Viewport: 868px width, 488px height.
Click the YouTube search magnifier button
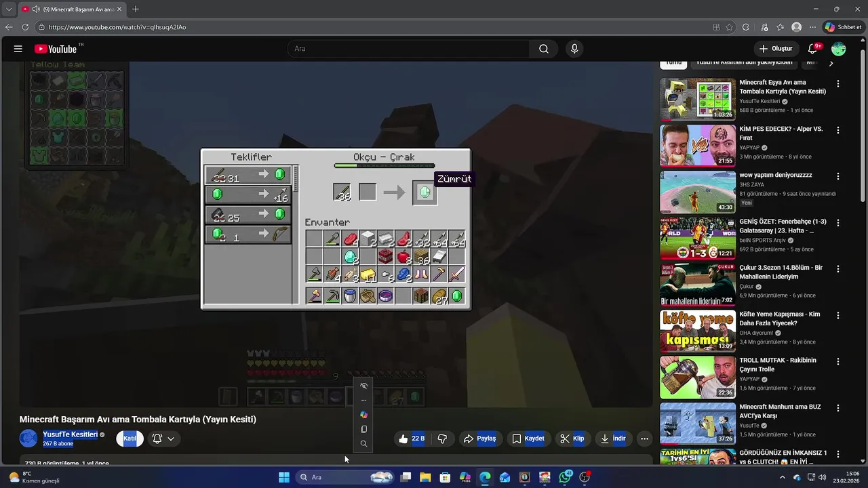544,49
